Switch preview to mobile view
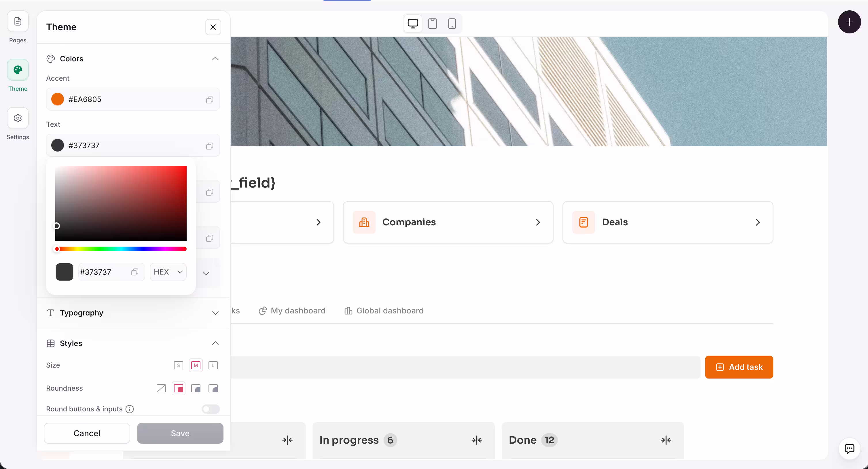 (452, 23)
